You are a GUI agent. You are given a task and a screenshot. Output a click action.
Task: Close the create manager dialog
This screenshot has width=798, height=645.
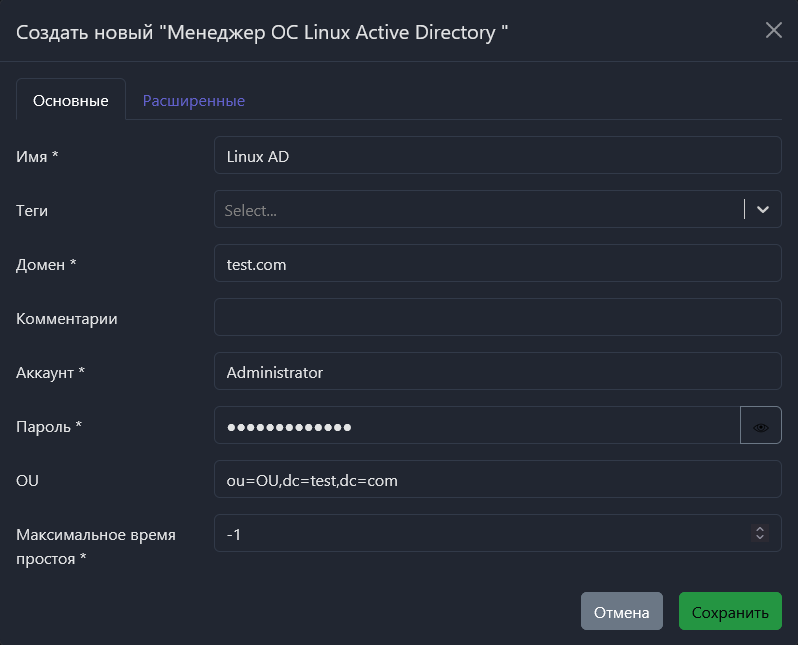(x=773, y=30)
